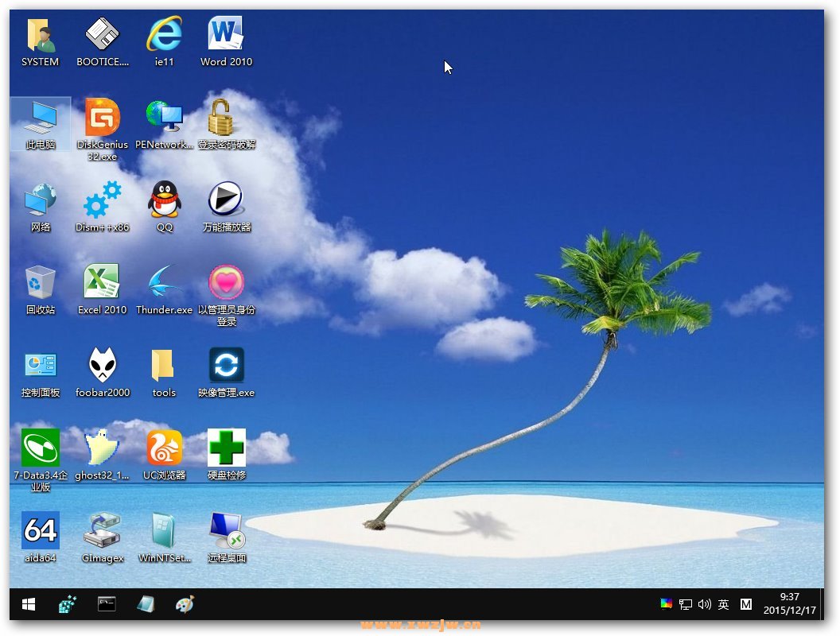
Task: Select the Dism++x86 gears icon
Action: pos(103,207)
